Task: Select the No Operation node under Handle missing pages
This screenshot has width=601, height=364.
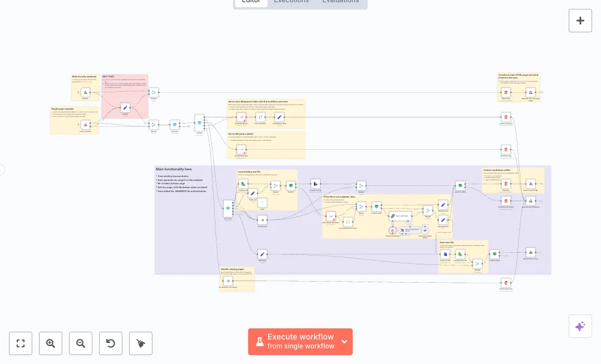Action: [228, 281]
